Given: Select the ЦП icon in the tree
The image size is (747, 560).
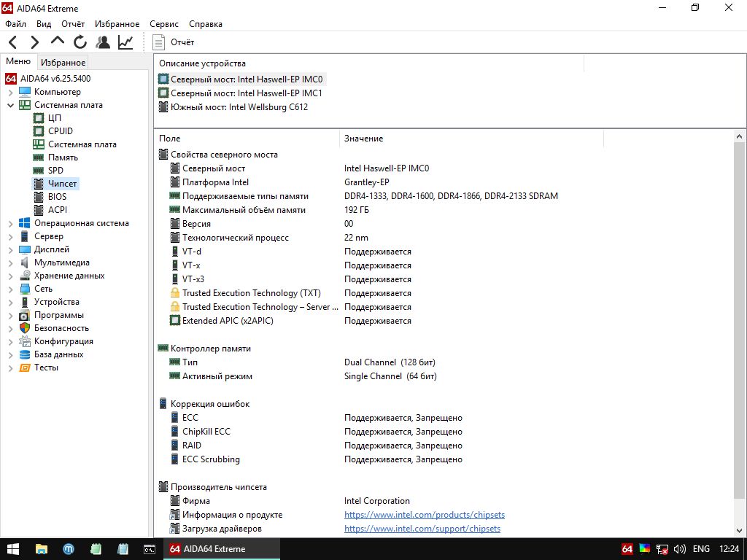Looking at the screenshot, I should coord(39,118).
